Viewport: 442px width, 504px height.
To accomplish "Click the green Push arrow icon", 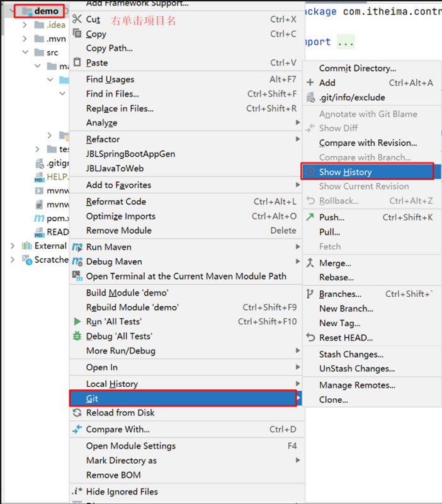I will coord(310,217).
